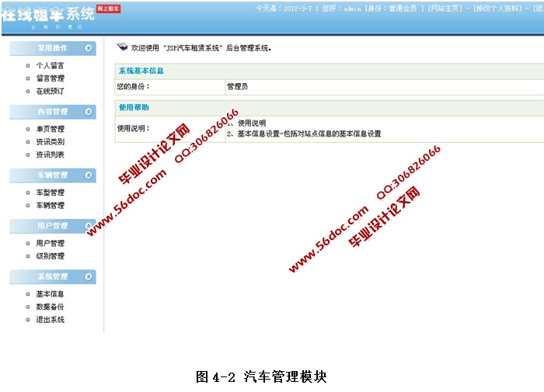Open 用户管理 sub-item link
The height and width of the screenshot is (392, 544).
pyautogui.click(x=50, y=243)
